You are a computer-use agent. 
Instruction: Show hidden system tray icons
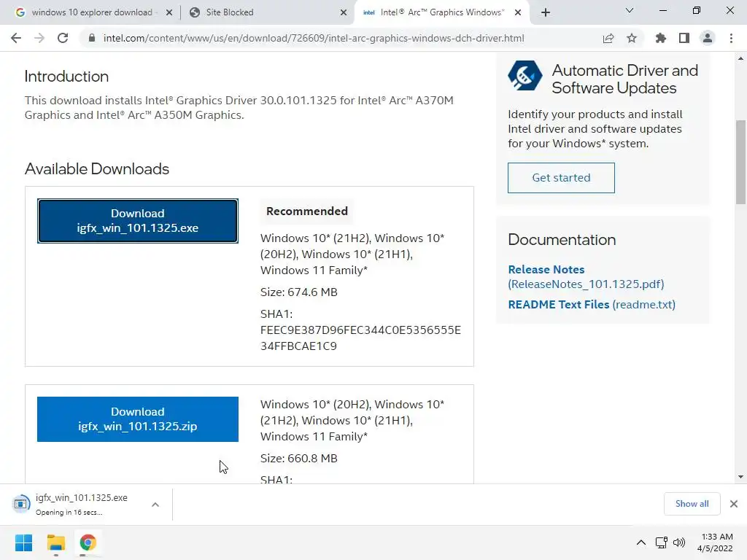pyautogui.click(x=641, y=542)
